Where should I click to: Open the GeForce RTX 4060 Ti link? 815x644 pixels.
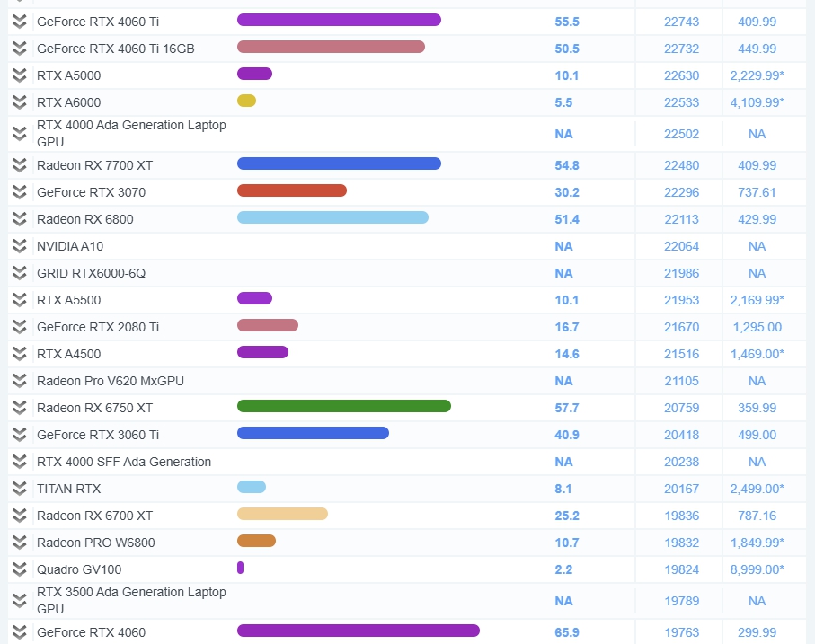click(98, 22)
